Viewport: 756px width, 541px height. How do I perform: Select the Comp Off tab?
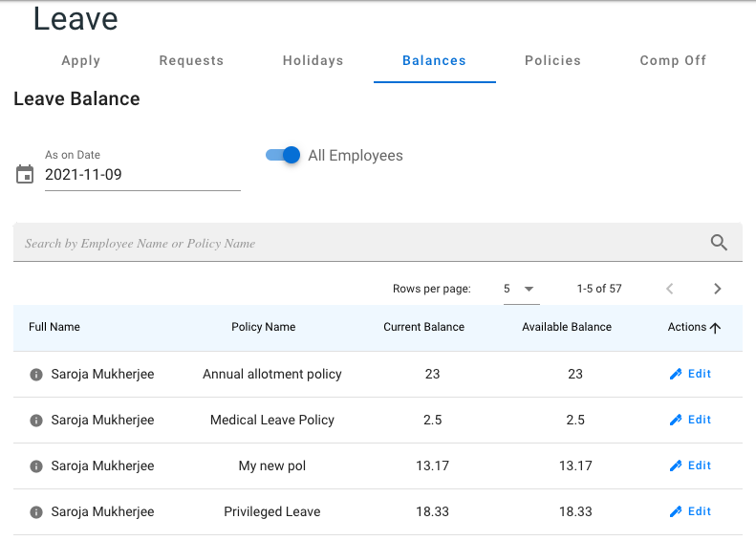[x=673, y=60]
